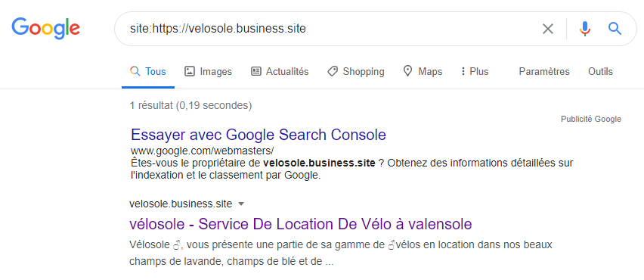The height and width of the screenshot is (280, 644).
Task: Submit search with magnifying glass icon
Action: pos(615,29)
